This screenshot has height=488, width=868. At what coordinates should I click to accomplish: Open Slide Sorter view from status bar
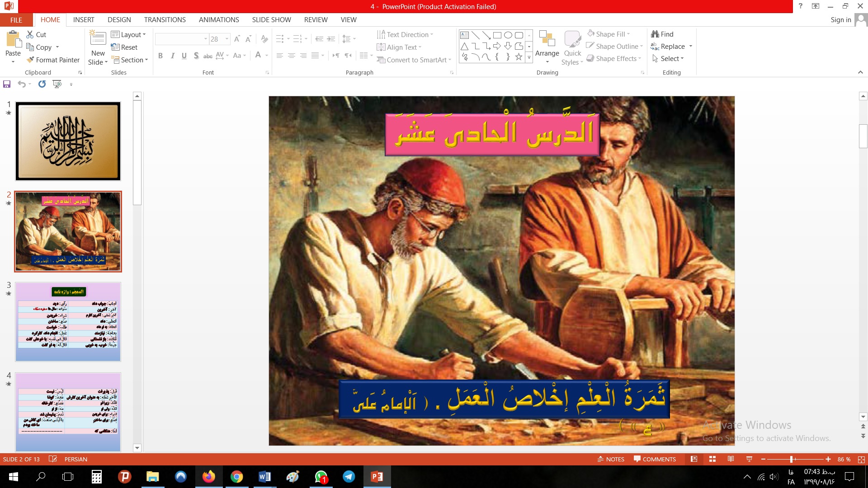pos(712,459)
